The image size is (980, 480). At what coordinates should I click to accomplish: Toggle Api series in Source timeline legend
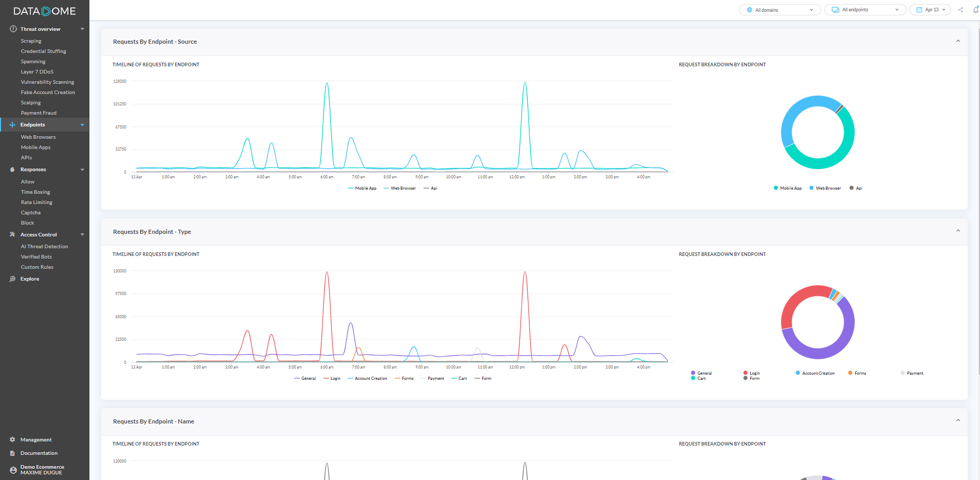click(x=430, y=188)
